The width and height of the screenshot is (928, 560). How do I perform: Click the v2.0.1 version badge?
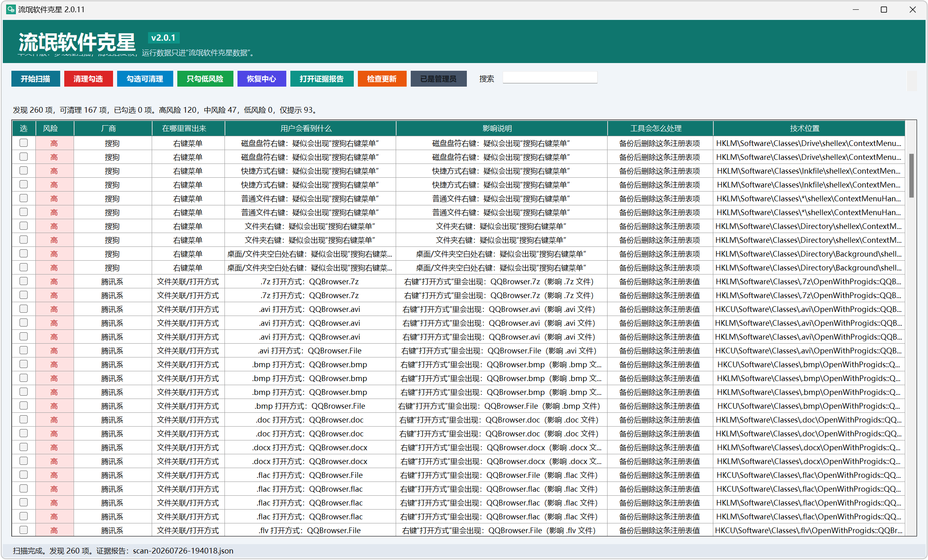163,38
